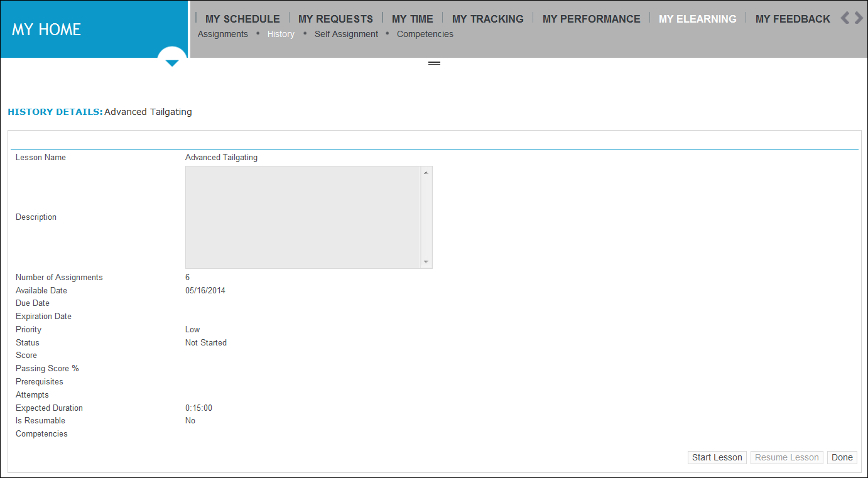Click the Passing Score % label
The height and width of the screenshot is (478, 868).
pos(47,369)
